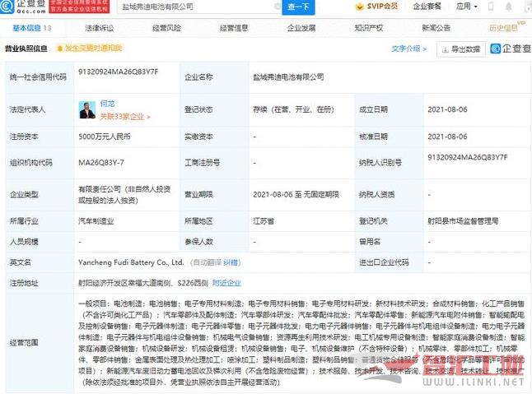Switch to 法律诉讼 tab
532x394 pixels.
100,28
